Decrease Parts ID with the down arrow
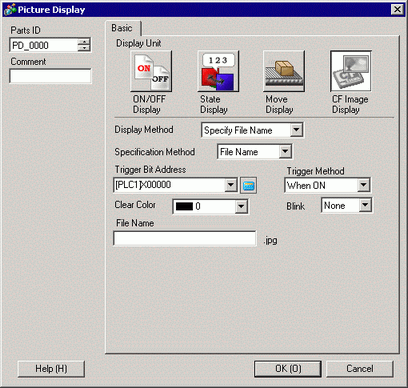 click(84, 48)
